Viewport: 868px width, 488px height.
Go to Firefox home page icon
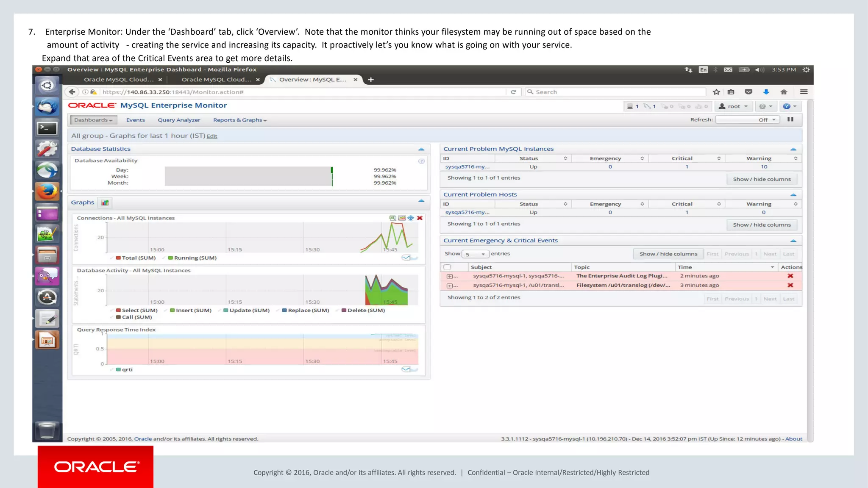pyautogui.click(x=784, y=92)
